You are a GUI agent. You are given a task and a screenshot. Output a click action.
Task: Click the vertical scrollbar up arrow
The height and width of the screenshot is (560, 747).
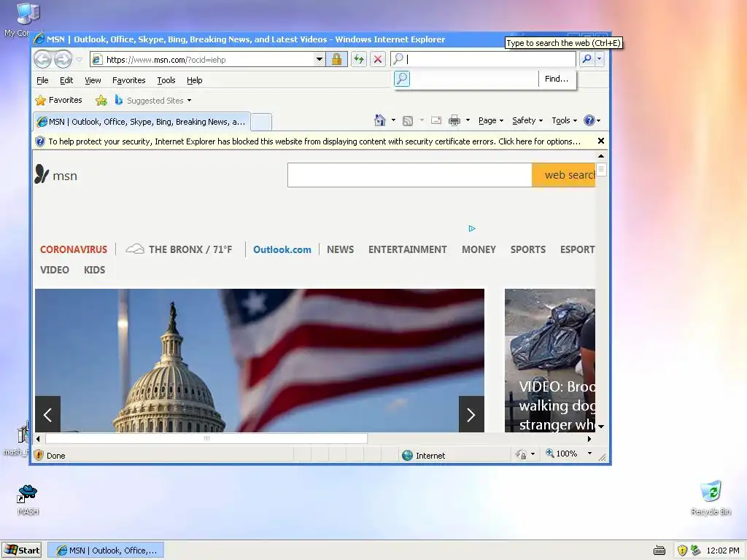click(x=601, y=156)
